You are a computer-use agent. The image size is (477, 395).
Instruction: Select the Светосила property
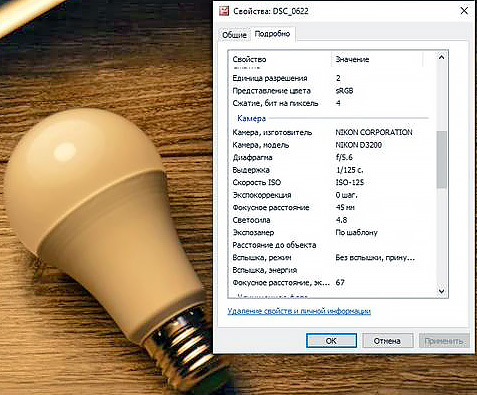(251, 220)
